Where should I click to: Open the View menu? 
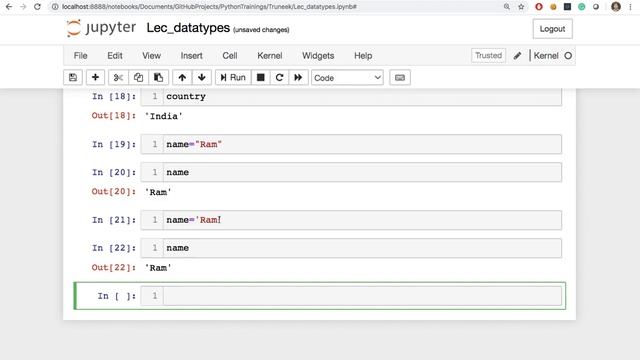[151, 56]
